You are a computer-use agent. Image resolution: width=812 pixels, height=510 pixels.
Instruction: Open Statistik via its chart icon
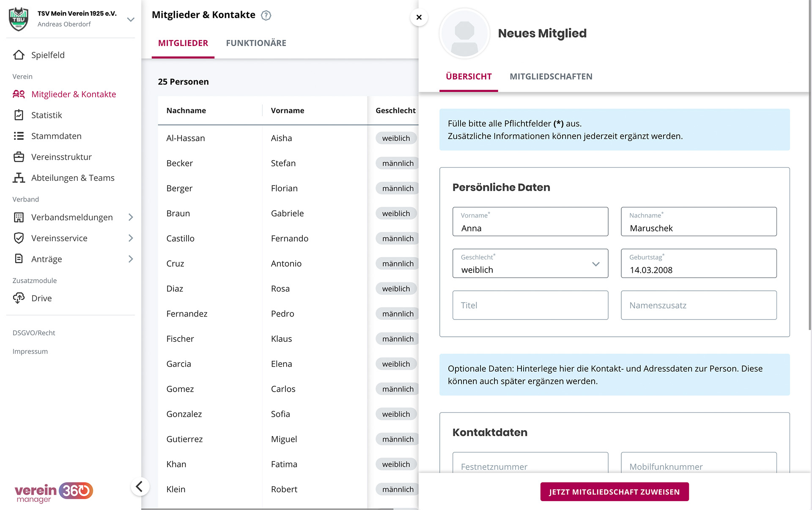19,115
